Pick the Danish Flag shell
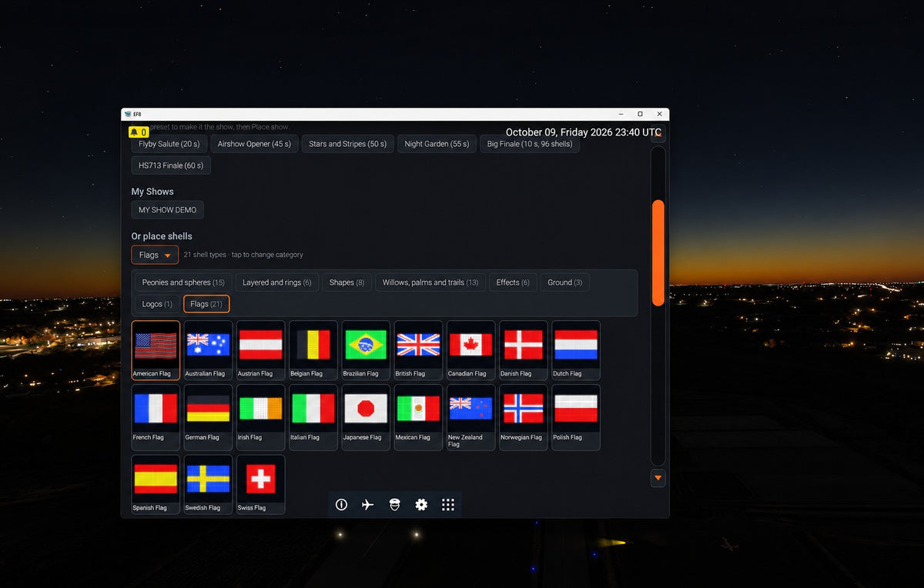Screen dimensions: 924x588 (x=523, y=350)
